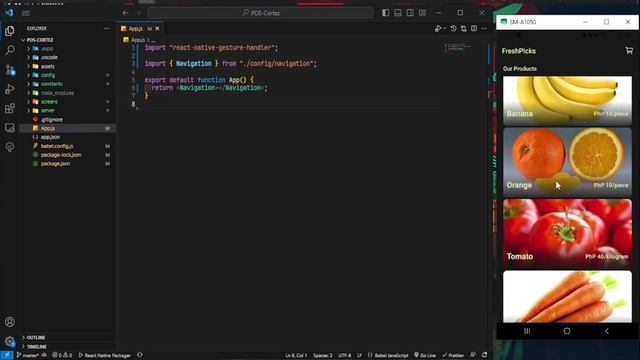Viewport: 640px width, 360px height.
Task: Change the UTF-8 encoding
Action: 344,355
